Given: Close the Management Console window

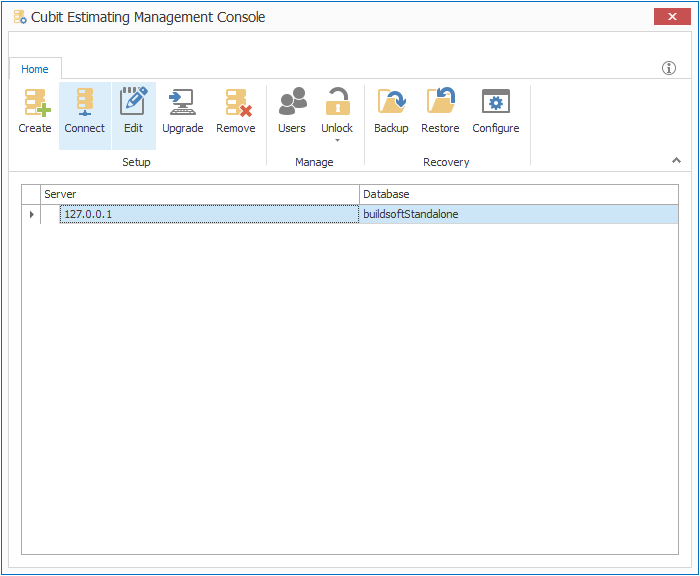Looking at the screenshot, I should (671, 17).
